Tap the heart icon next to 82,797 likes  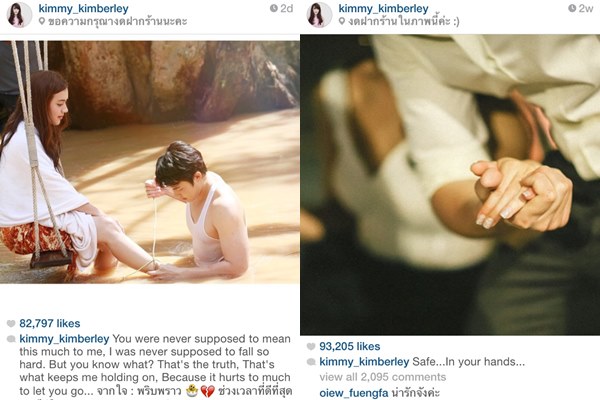(x=11, y=323)
